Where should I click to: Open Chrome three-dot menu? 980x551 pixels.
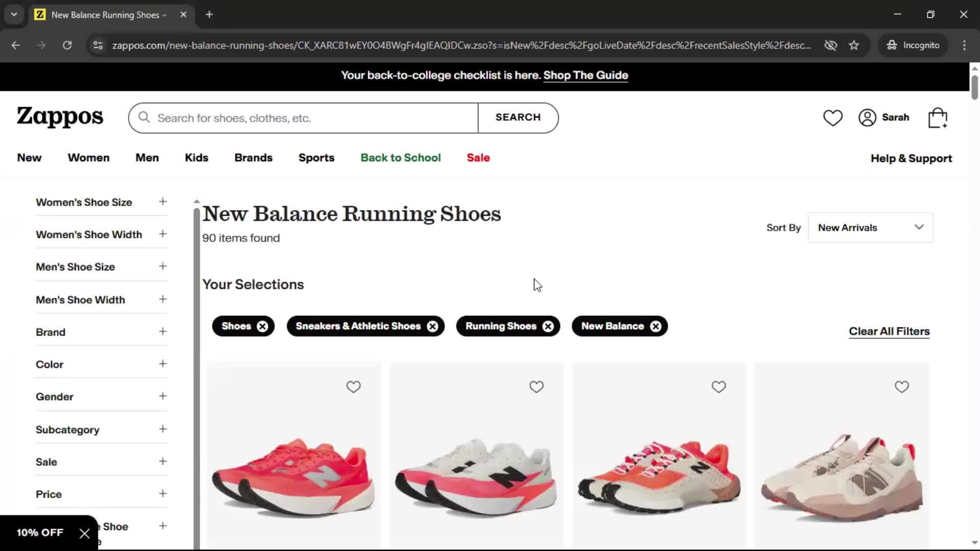[x=964, y=45]
